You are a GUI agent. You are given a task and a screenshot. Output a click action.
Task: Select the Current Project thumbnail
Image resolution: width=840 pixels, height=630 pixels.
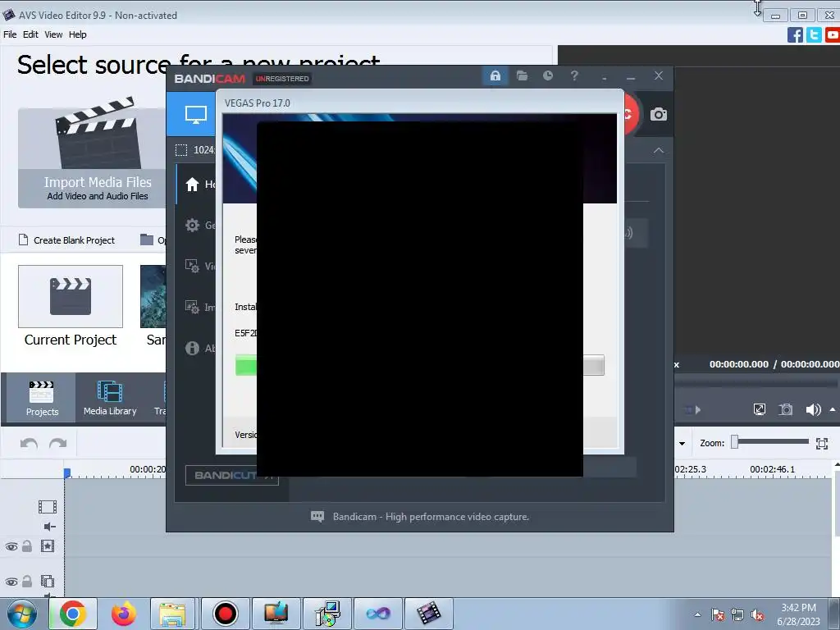[71, 296]
